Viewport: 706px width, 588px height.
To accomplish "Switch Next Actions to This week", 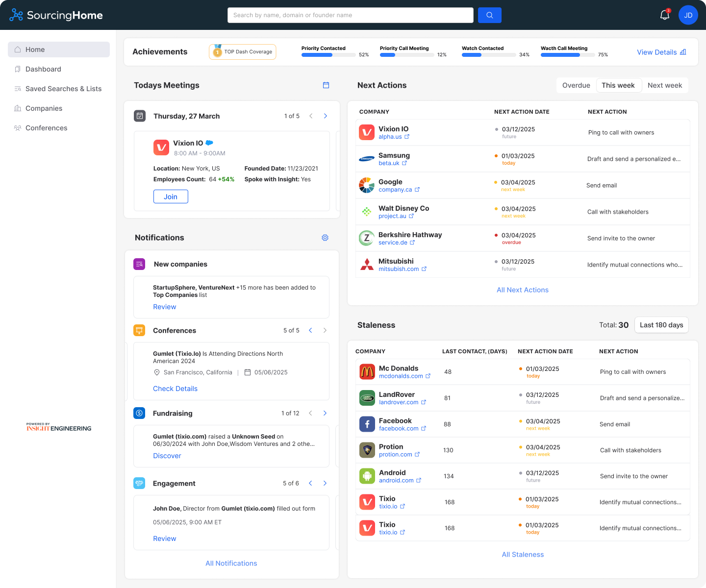I will (x=618, y=85).
